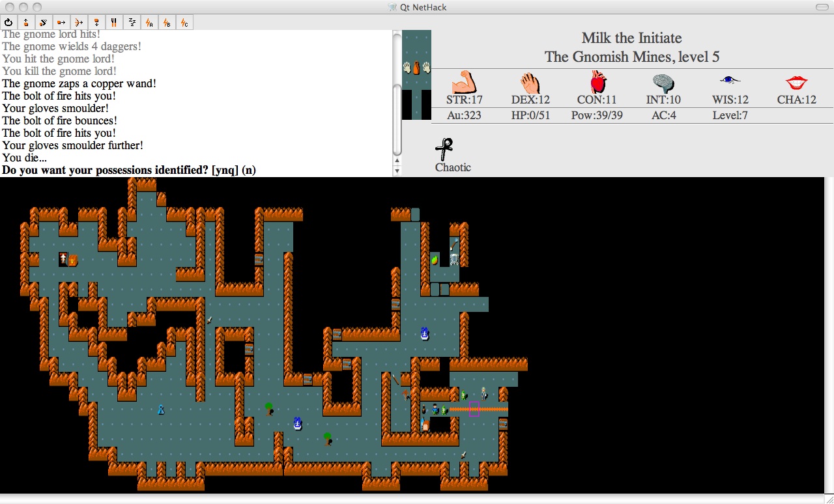Click the HP:0/51 hit points value
This screenshot has height=504, width=834.
coord(532,115)
